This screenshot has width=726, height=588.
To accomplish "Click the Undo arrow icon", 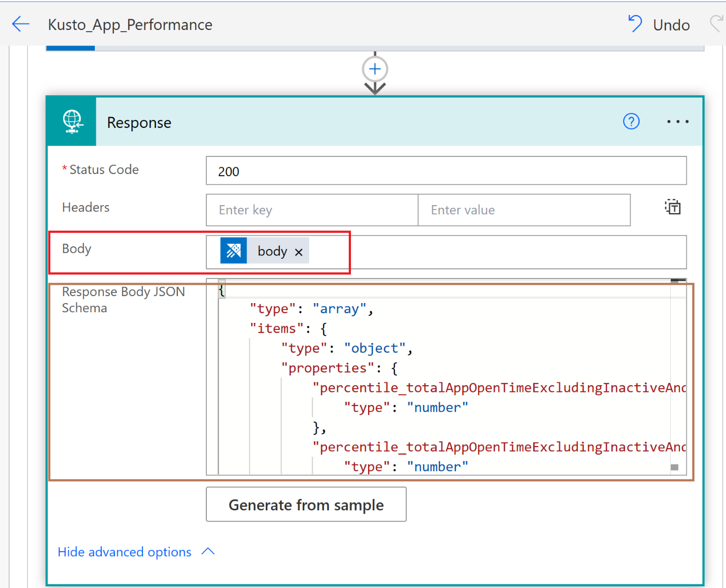I will point(635,24).
